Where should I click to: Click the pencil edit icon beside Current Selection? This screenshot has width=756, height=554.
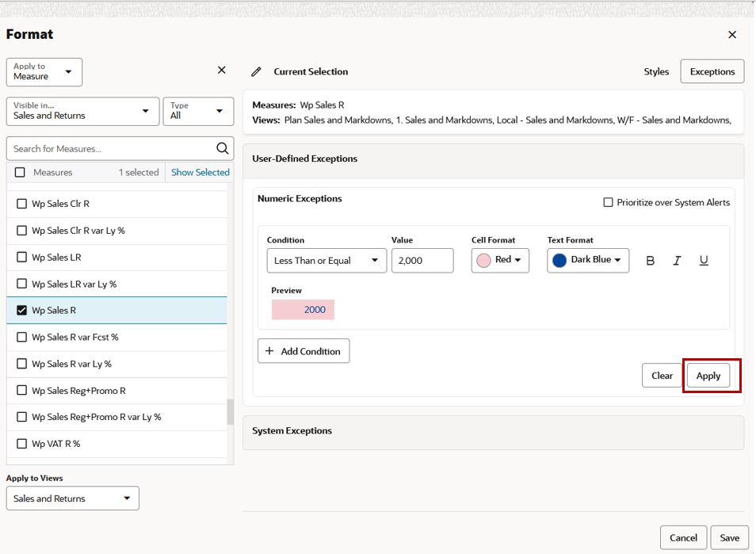pos(256,72)
